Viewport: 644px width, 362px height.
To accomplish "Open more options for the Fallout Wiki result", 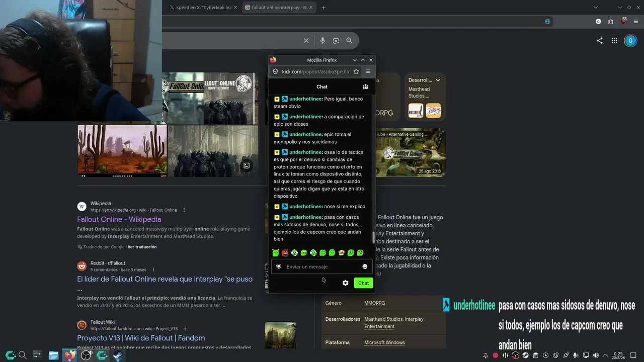I will pyautogui.click(x=185, y=328).
